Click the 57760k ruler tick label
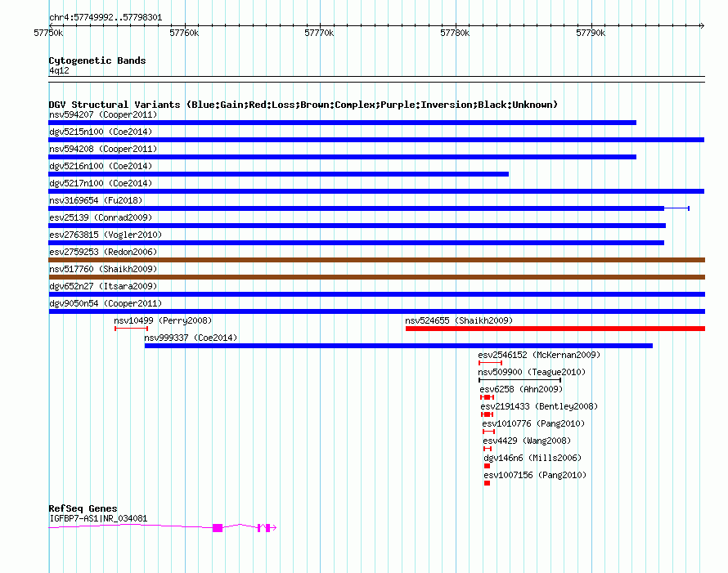This screenshot has height=573, width=728. (x=184, y=33)
